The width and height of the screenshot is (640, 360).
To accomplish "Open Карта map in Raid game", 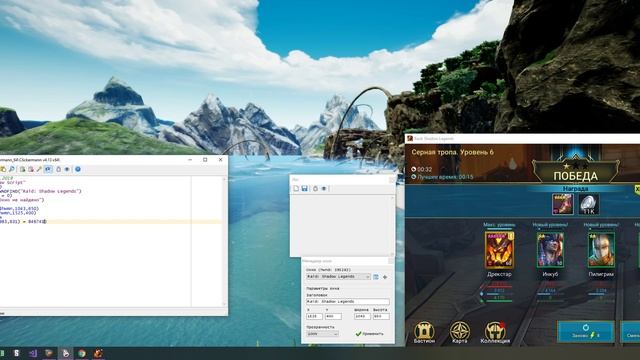I will click(460, 332).
